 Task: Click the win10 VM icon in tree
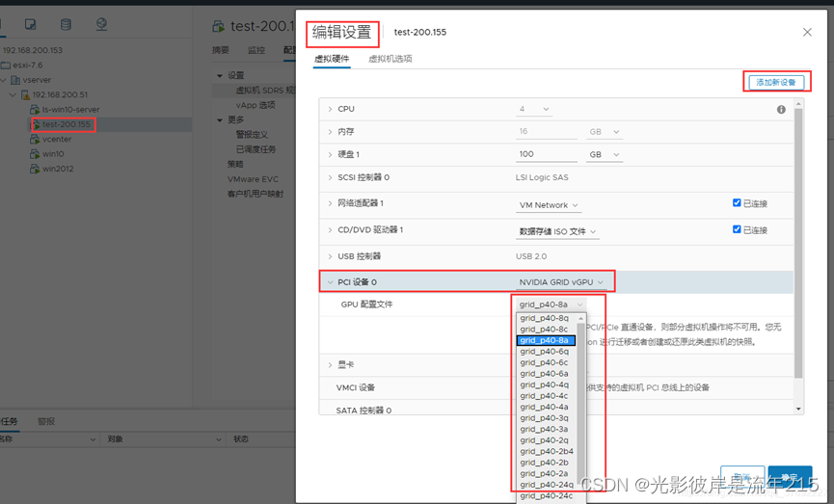coord(35,154)
